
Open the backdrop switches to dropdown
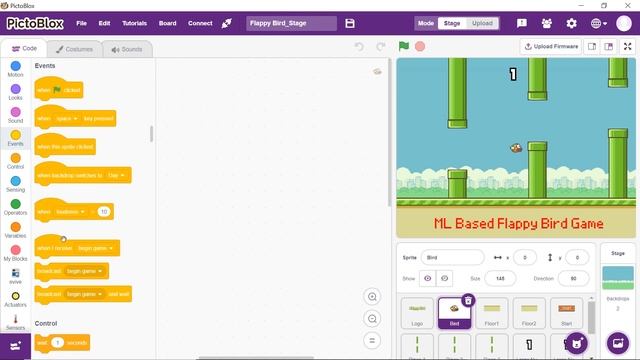coord(116,175)
